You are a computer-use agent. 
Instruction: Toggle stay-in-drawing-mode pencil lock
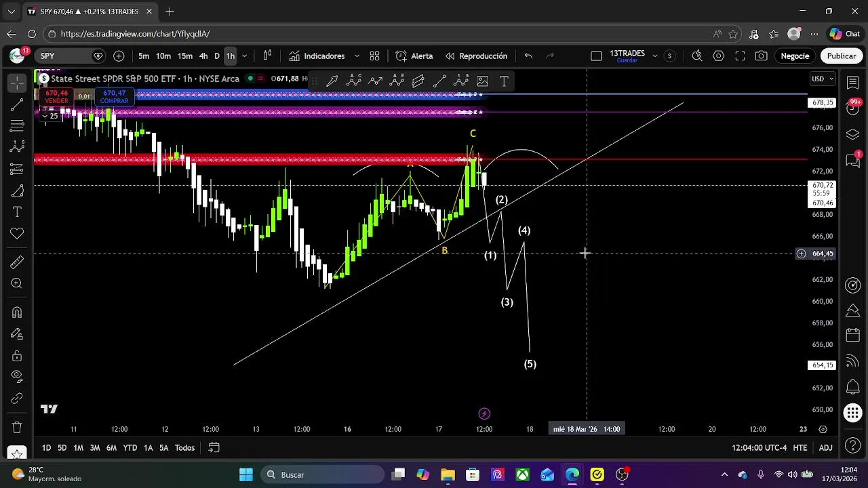pos(17,334)
